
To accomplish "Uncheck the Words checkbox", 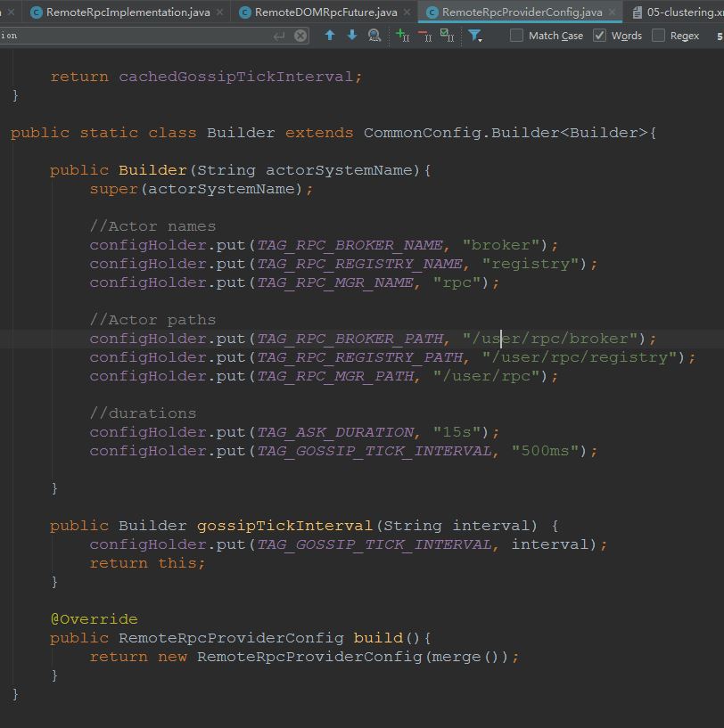I will tap(600, 36).
